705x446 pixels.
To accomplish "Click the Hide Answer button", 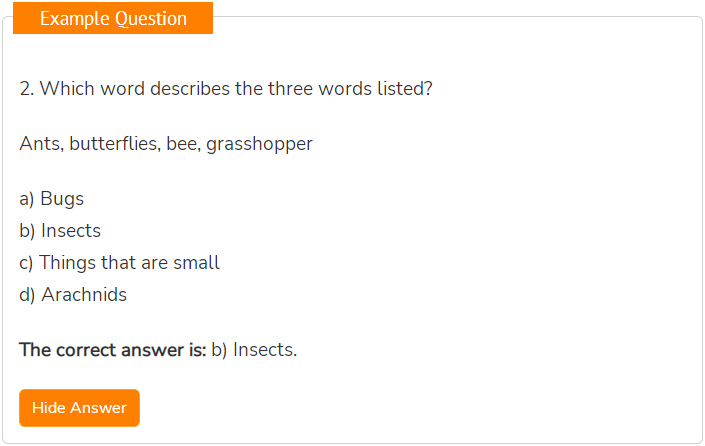I will coord(79,408).
